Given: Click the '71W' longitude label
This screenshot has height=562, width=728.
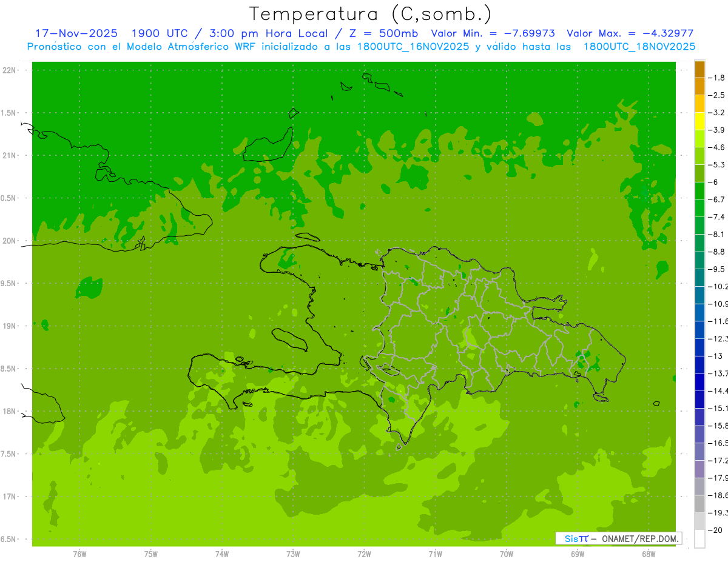Looking at the screenshot, I should click(x=435, y=554).
